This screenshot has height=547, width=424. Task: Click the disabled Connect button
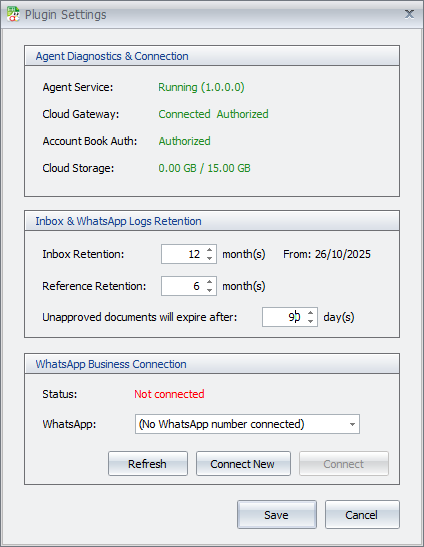coord(344,464)
